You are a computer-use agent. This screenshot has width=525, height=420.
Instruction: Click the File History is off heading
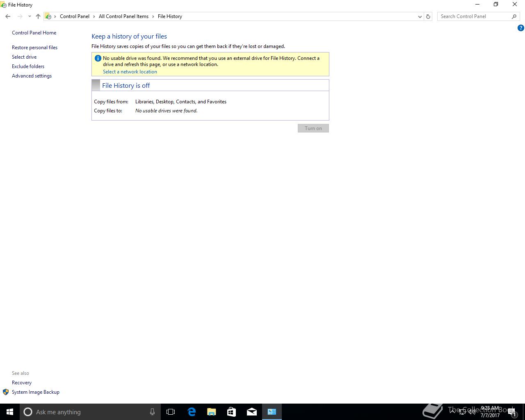[x=126, y=85]
